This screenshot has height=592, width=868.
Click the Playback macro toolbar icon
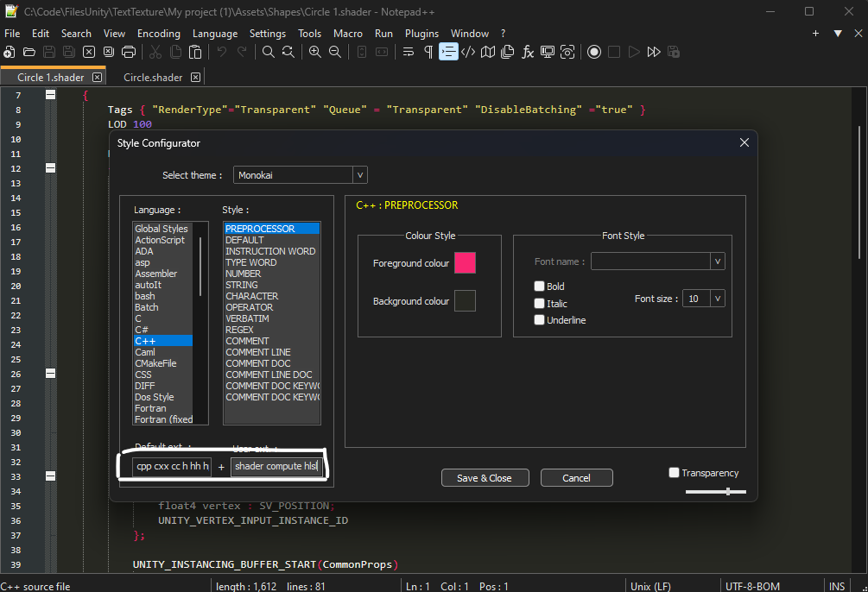(634, 52)
